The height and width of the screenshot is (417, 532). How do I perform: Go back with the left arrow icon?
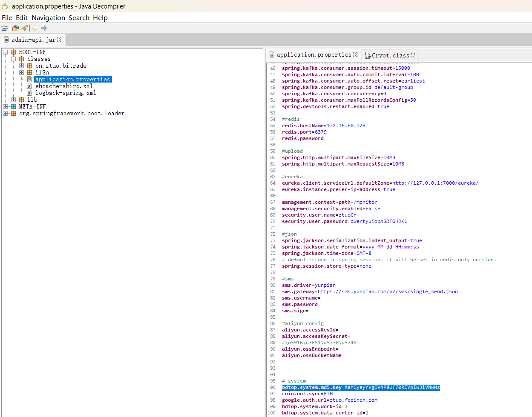tap(35, 28)
